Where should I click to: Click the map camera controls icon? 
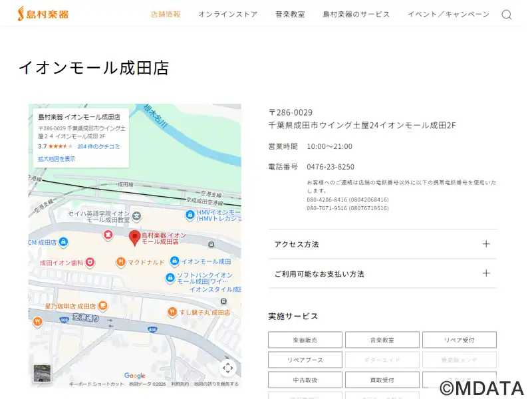pyautogui.click(x=228, y=368)
